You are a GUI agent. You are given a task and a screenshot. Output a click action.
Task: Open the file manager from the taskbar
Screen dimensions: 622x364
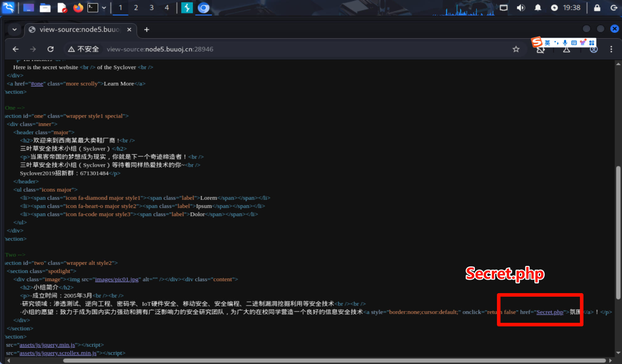45,8
